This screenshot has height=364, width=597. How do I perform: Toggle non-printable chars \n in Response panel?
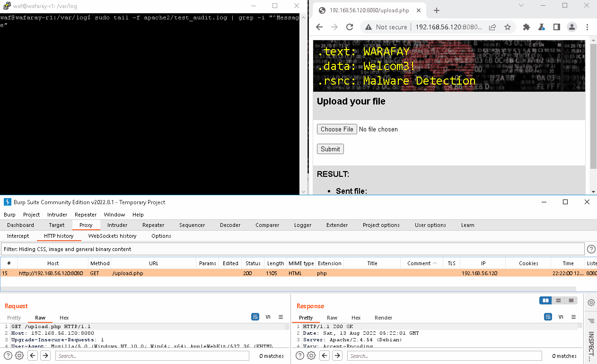point(561,317)
